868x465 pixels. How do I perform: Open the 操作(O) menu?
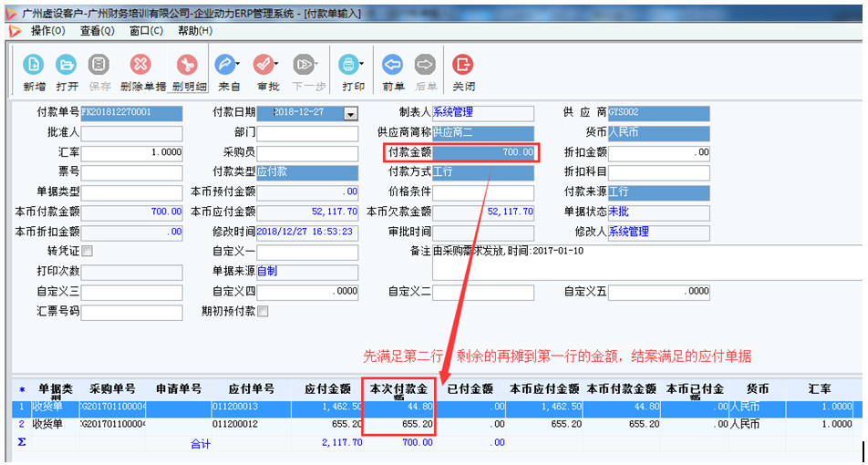[47, 31]
